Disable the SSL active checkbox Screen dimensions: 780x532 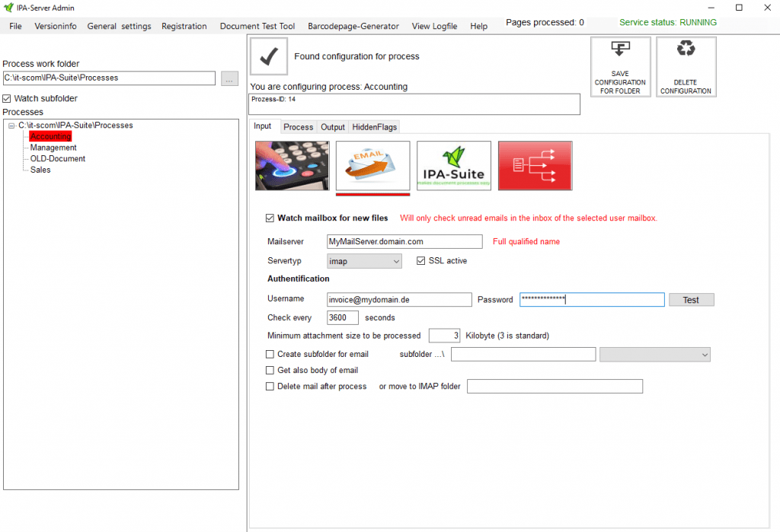point(422,261)
